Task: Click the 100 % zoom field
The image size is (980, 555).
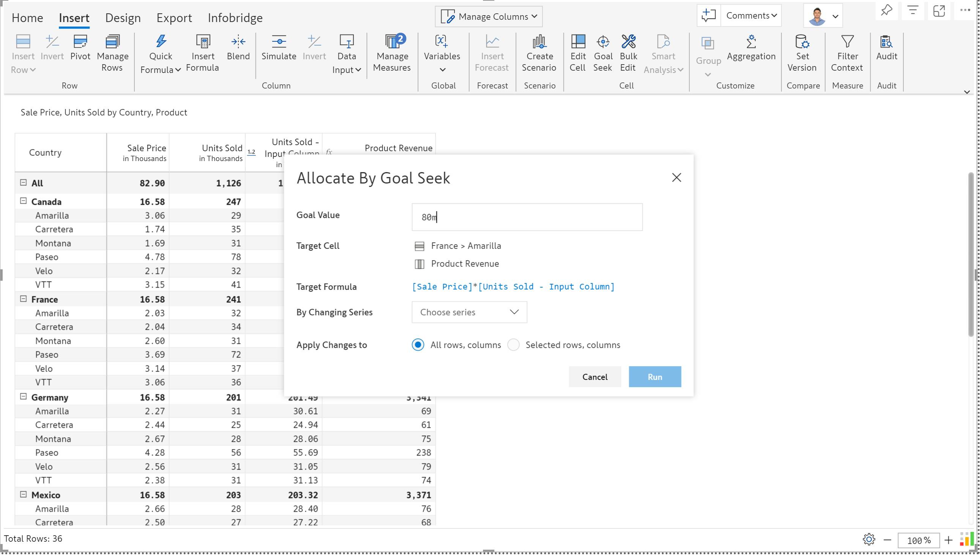Action: [918, 540]
